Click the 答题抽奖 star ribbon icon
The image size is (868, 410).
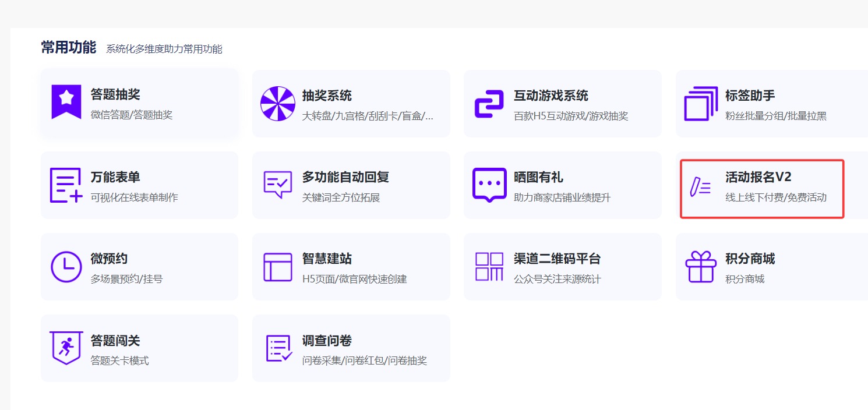click(66, 102)
